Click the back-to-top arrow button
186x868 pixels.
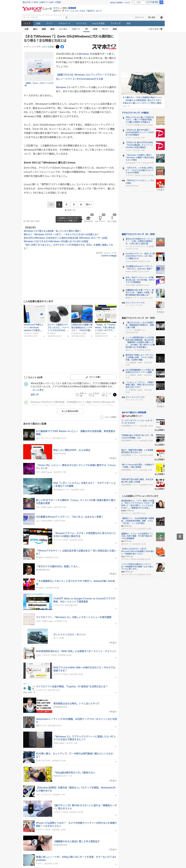tap(180, 536)
